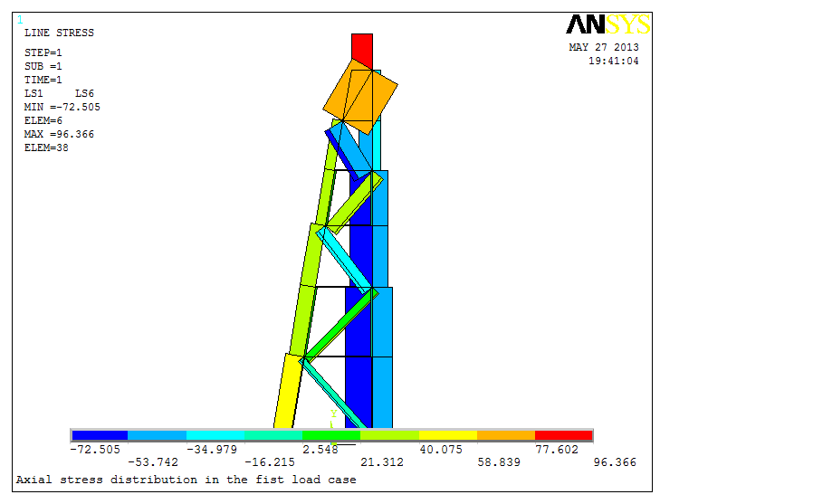The width and height of the screenshot is (813, 504).
Task: Click the '96.366' legend value
Action: [615, 462]
